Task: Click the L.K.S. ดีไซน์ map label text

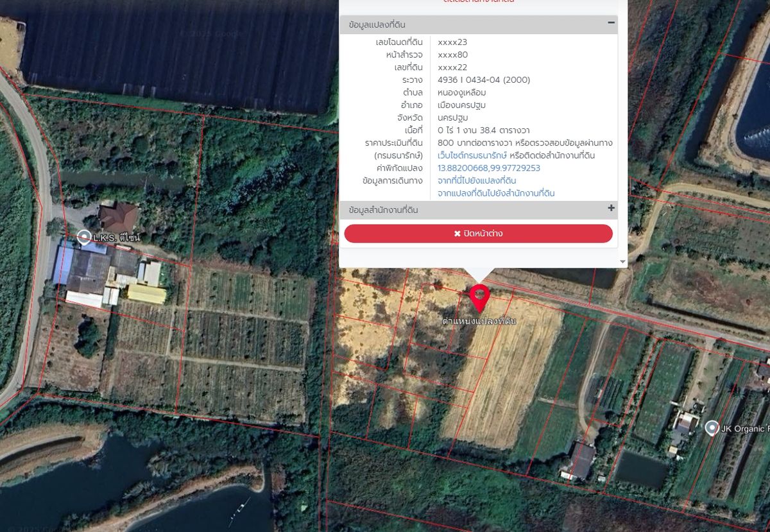Action: (116, 238)
